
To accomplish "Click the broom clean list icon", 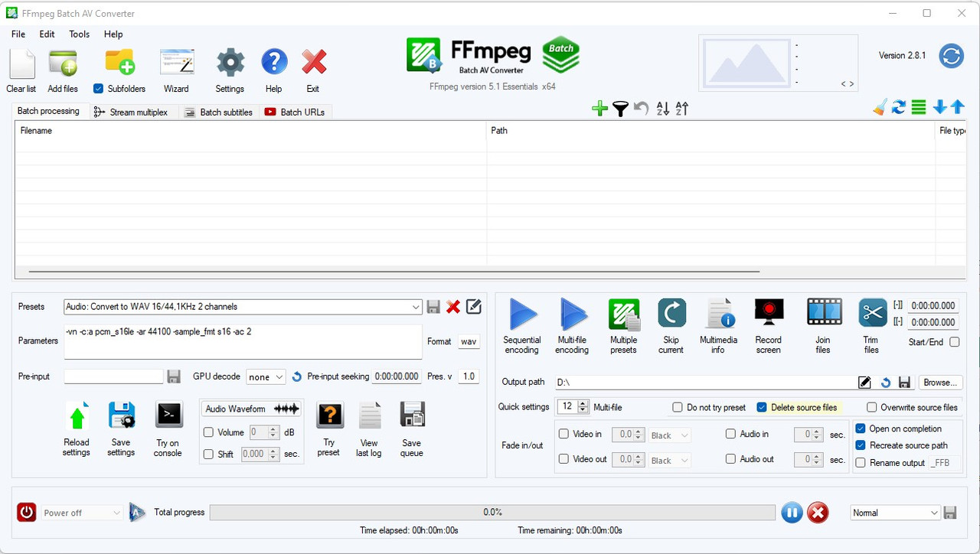I will point(880,108).
